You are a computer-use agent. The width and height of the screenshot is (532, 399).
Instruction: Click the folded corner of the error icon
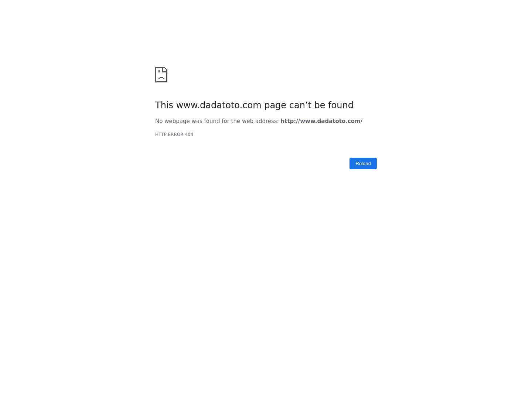point(166,69)
